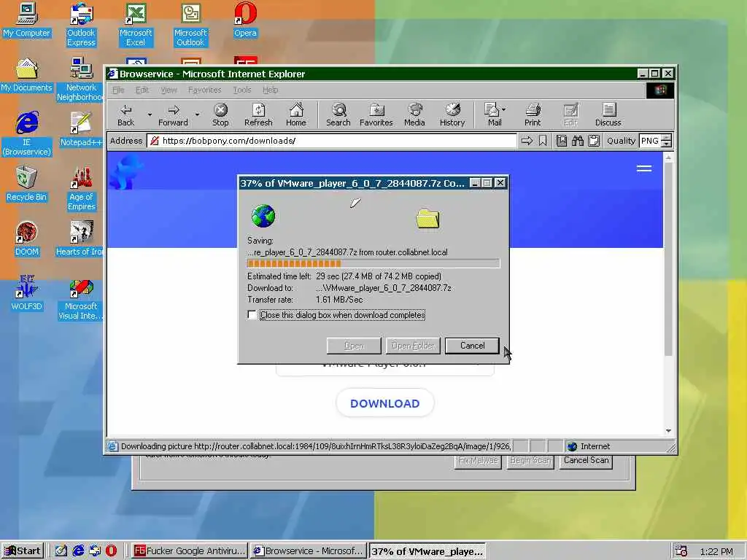This screenshot has height=560, width=747.
Task: Open the Help menu
Action: pos(270,90)
